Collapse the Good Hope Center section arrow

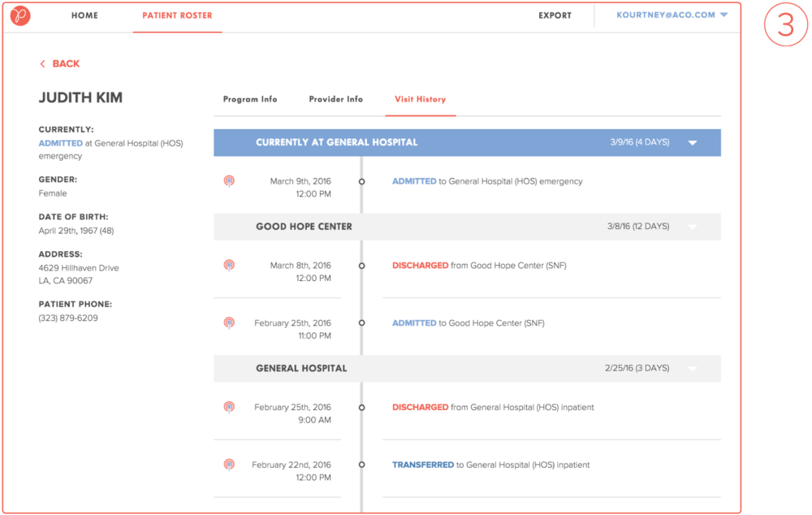click(x=693, y=227)
